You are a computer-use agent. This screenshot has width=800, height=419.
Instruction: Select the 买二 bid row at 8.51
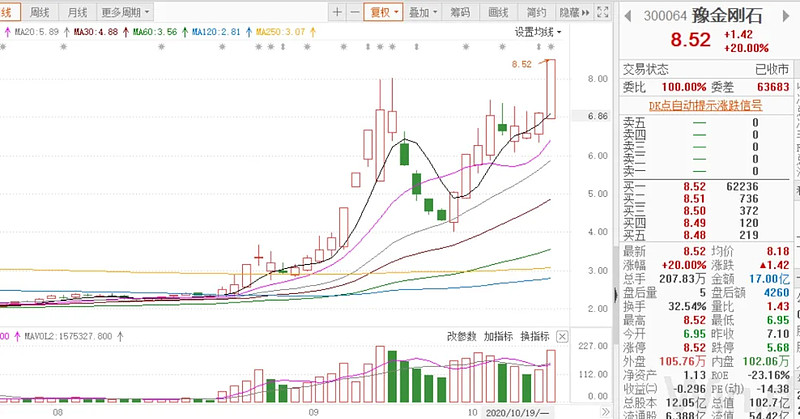point(705,199)
